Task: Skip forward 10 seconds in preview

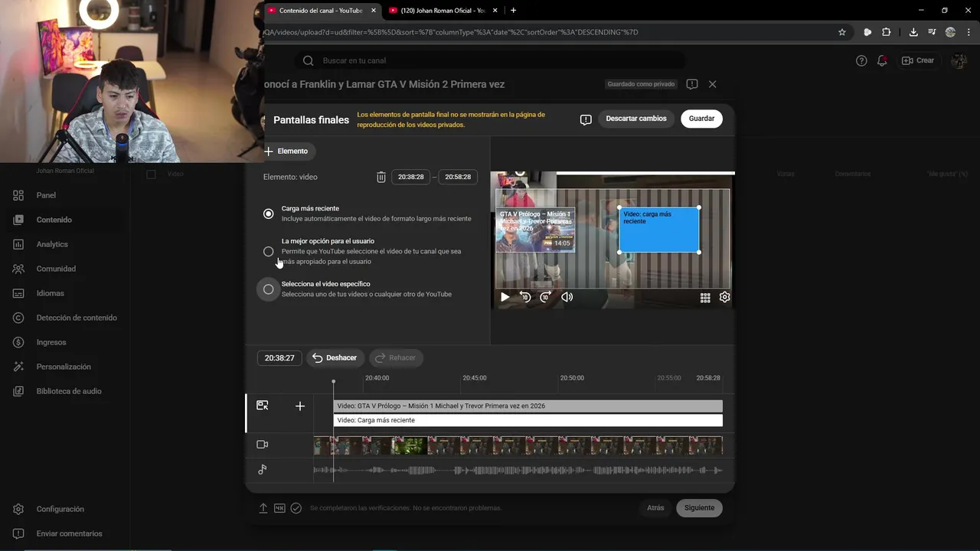Action: [545, 297]
